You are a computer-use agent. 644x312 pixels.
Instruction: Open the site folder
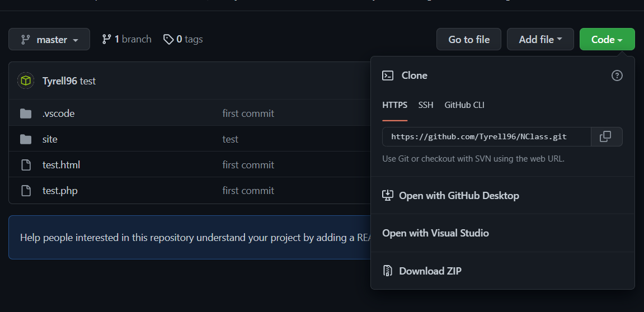pyautogui.click(x=50, y=139)
